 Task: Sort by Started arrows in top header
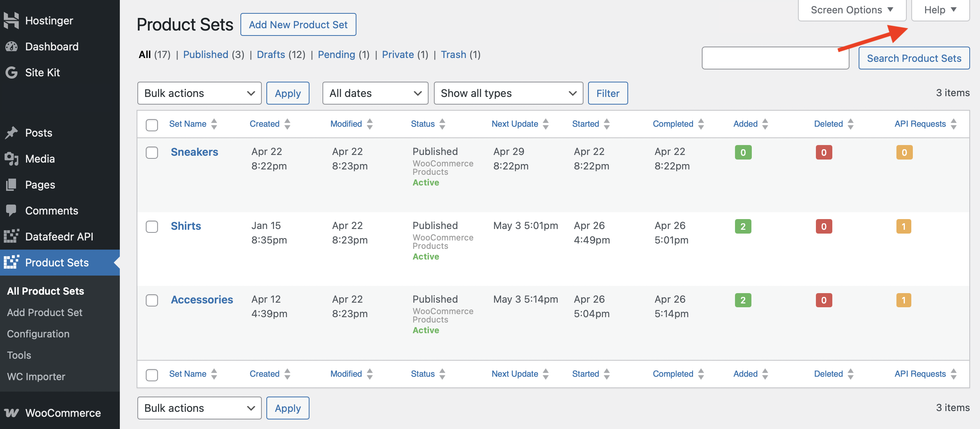point(607,124)
